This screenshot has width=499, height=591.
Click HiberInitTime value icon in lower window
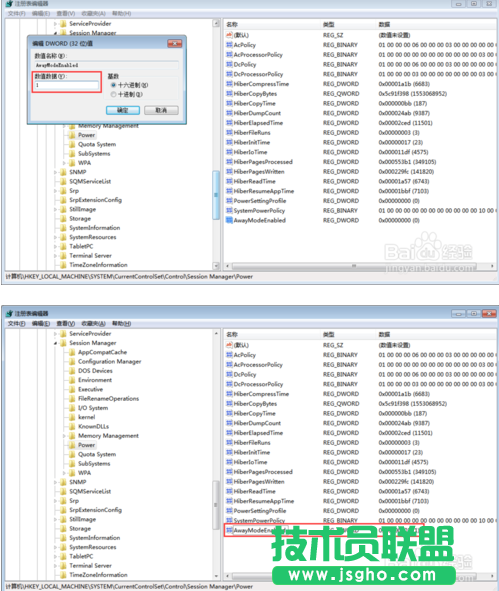[x=229, y=452]
